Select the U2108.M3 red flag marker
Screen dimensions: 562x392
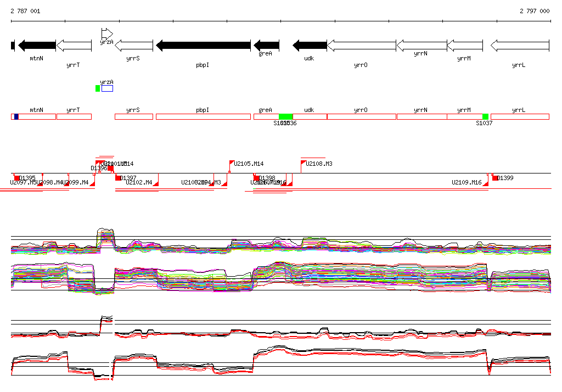[x=303, y=163]
